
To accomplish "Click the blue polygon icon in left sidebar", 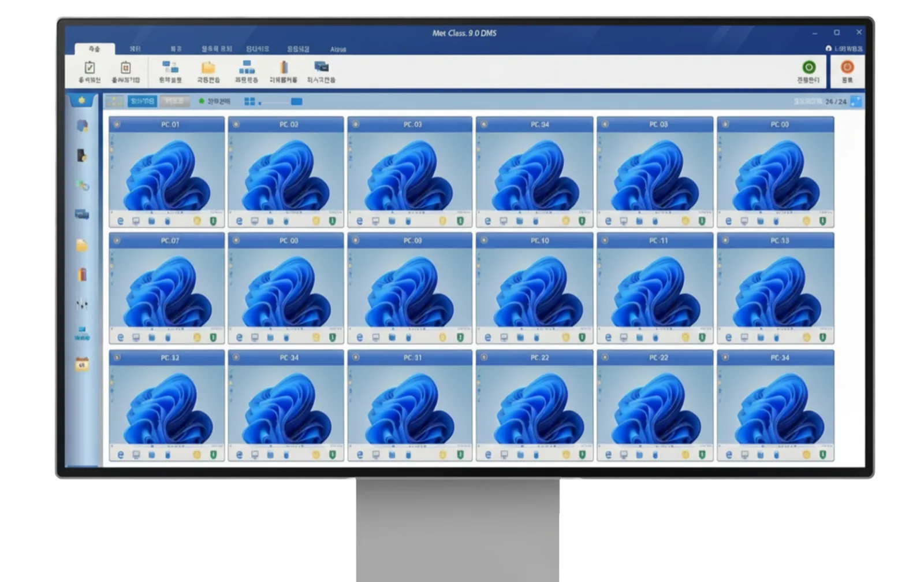I will pyautogui.click(x=82, y=125).
